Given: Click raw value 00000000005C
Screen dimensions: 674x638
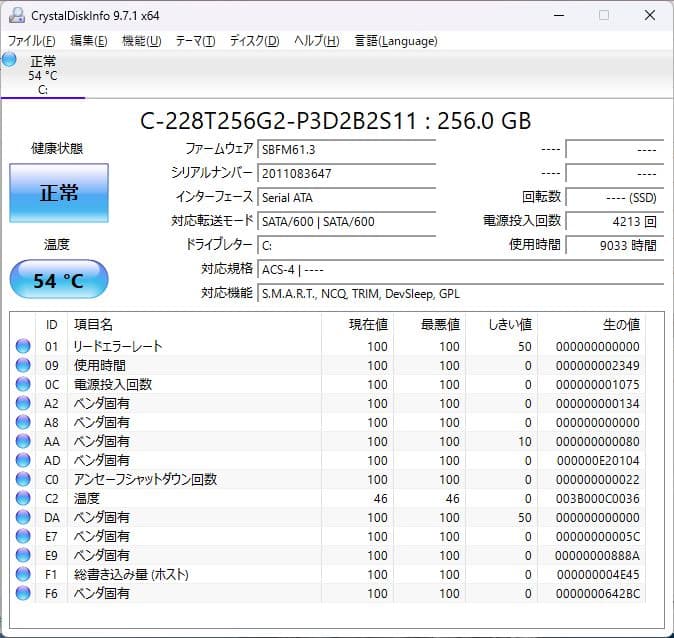Looking at the screenshot, I should 597,537.
